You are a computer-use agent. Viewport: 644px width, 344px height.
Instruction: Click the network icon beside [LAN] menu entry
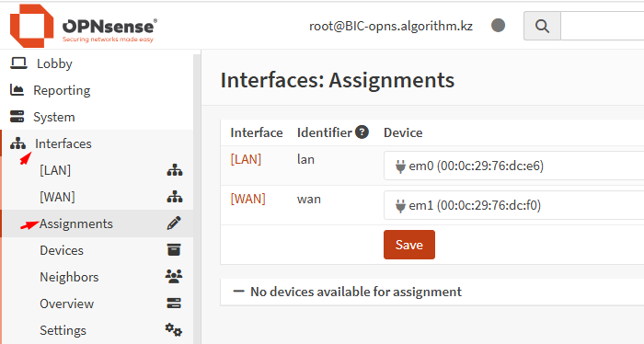pyautogui.click(x=175, y=170)
